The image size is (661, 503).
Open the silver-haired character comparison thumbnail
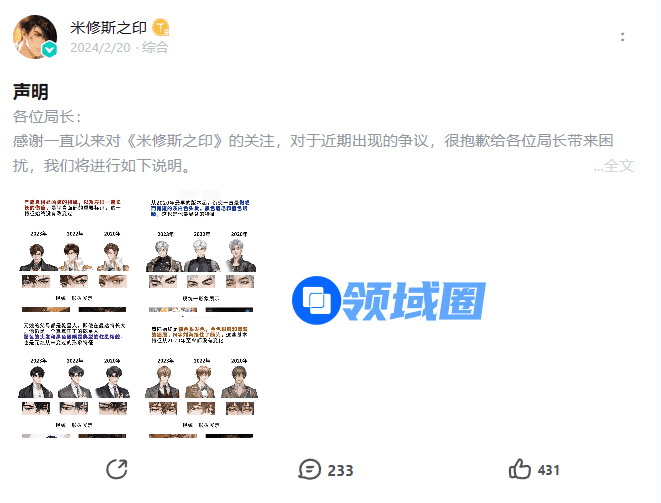tap(201, 255)
